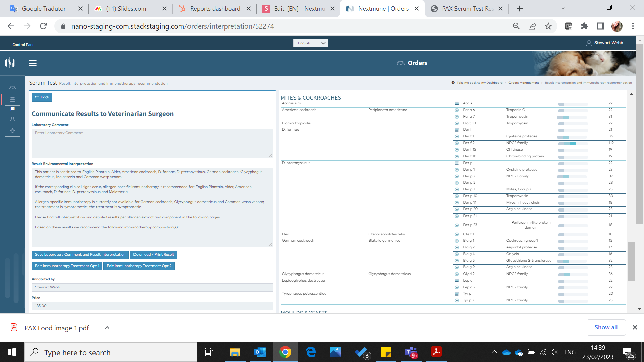Viewport: 644px width, 362px height.
Task: Open the user profile sidebar icon
Action: coord(12,119)
